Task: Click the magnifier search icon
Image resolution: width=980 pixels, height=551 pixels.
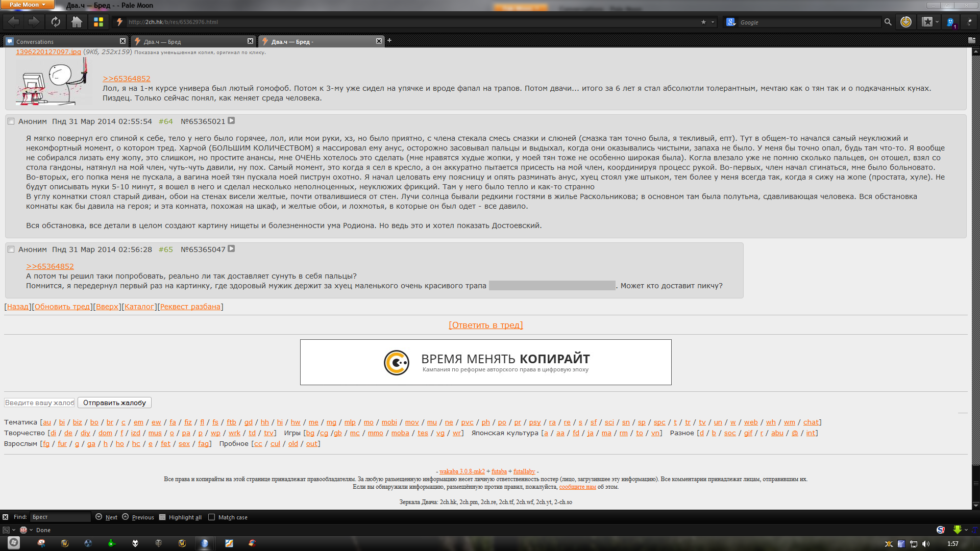Action: pyautogui.click(x=888, y=22)
